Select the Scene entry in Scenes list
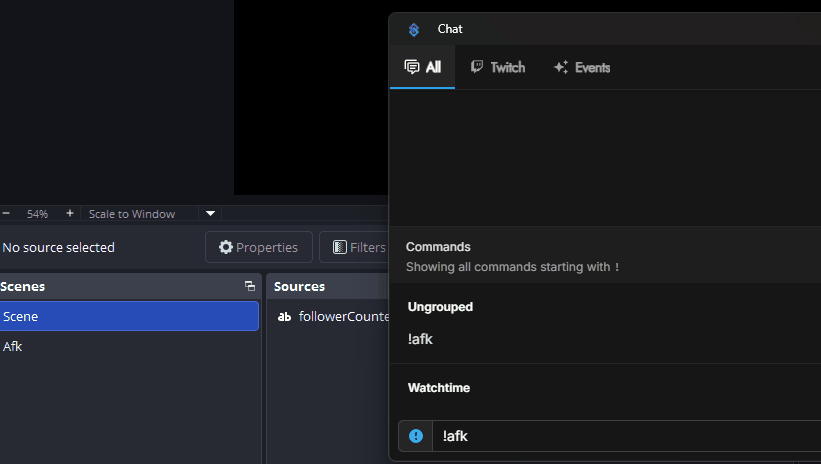The image size is (821, 464). (128, 316)
